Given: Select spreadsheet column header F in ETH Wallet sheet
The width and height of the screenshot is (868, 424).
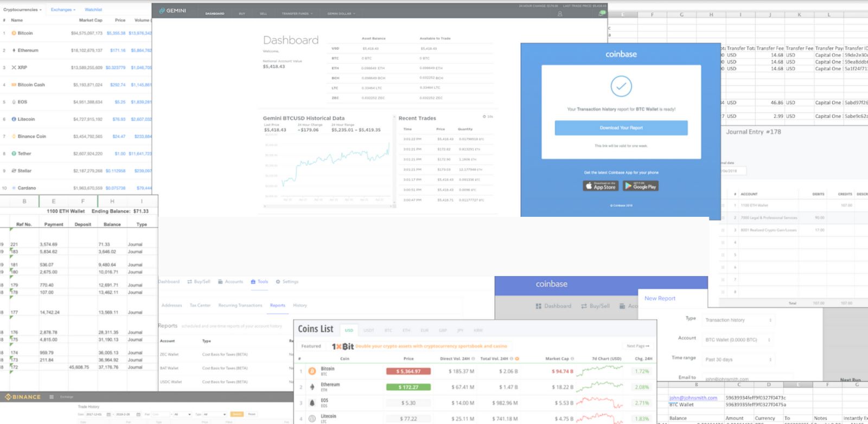Looking at the screenshot, I should (x=82, y=201).
